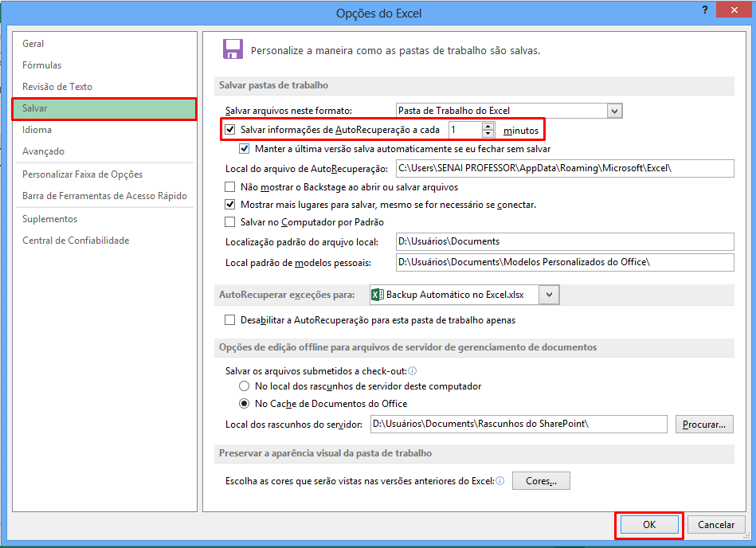Open the dialog Help question mark
Screen dimensions: 756x548
[x=706, y=10]
